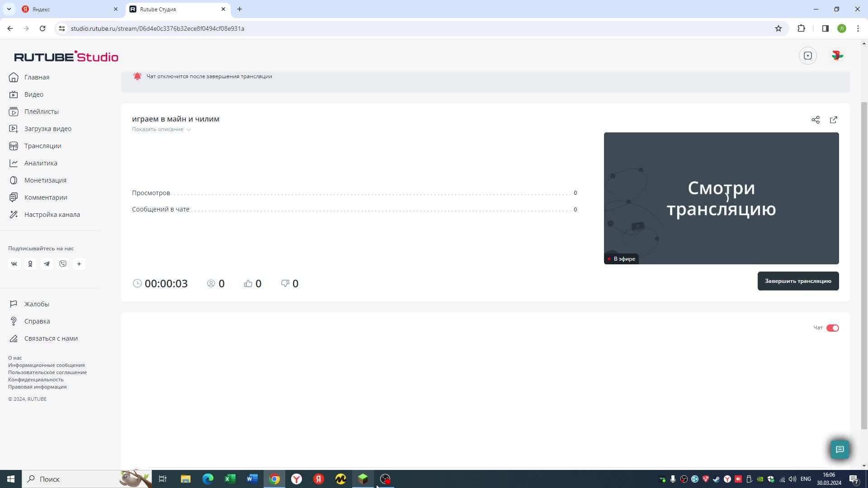Click the stream preview thumbnail
The height and width of the screenshot is (488, 868).
point(721,198)
